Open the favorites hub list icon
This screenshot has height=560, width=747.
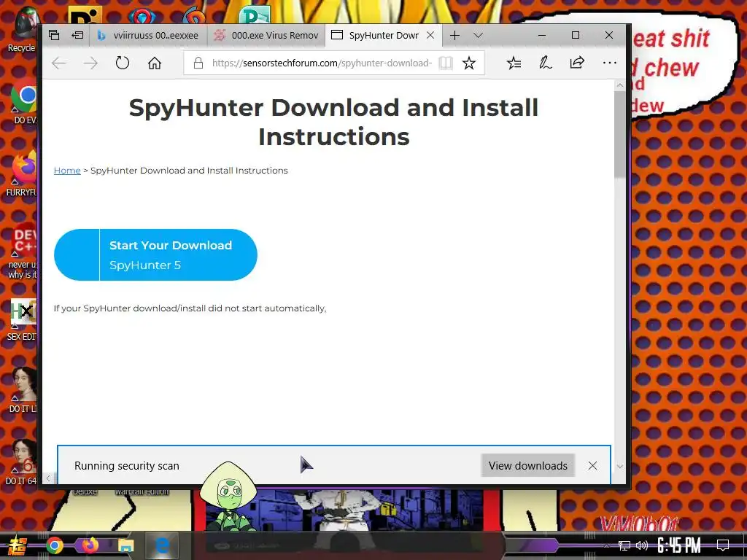(514, 63)
